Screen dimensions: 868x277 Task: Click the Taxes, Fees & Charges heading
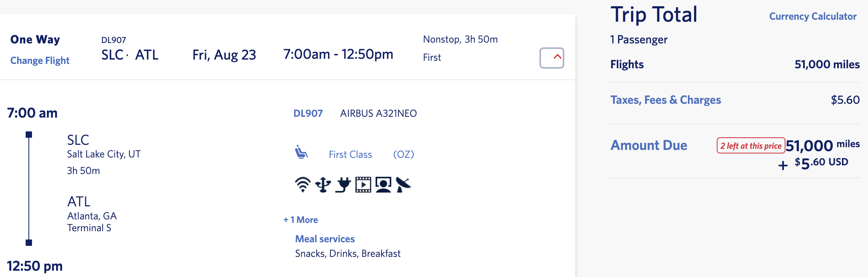tap(665, 100)
